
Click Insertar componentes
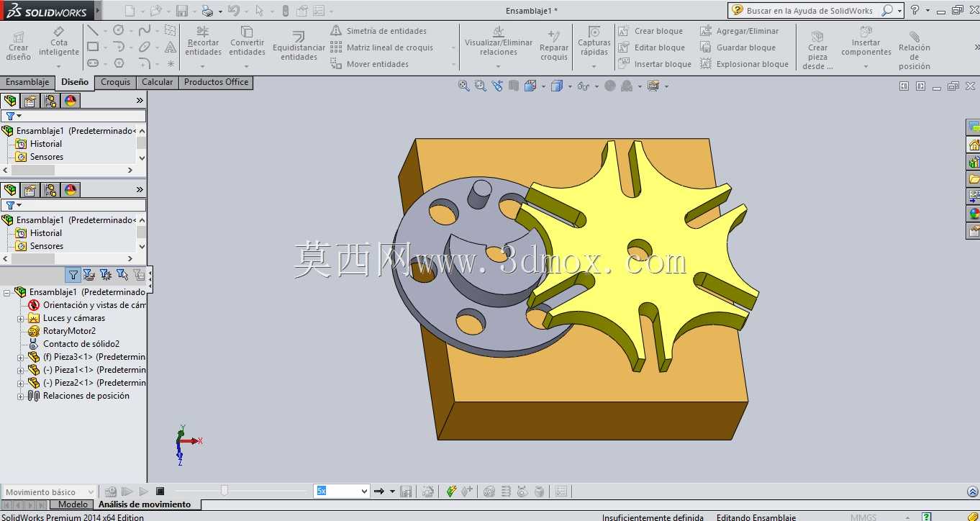point(866,47)
